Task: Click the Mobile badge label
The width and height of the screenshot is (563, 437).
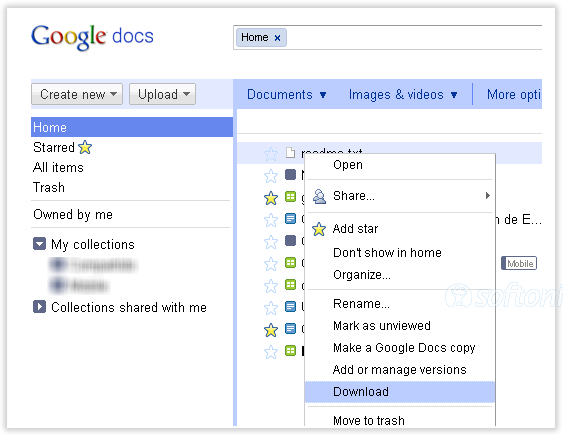Action: pyautogui.click(x=519, y=263)
